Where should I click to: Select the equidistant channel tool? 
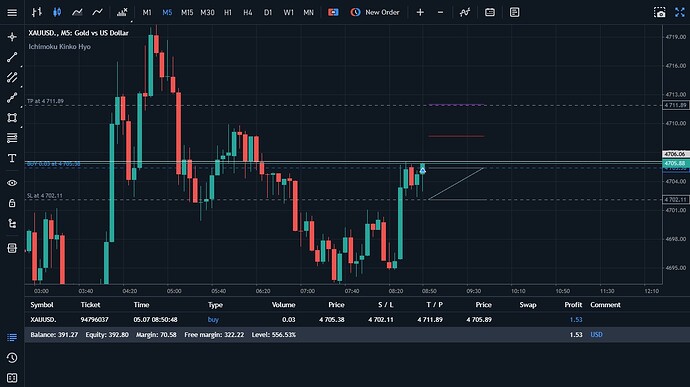[x=12, y=77]
